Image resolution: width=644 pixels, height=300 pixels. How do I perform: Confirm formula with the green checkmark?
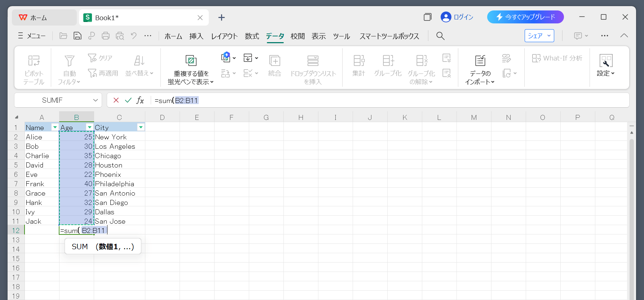(x=128, y=100)
